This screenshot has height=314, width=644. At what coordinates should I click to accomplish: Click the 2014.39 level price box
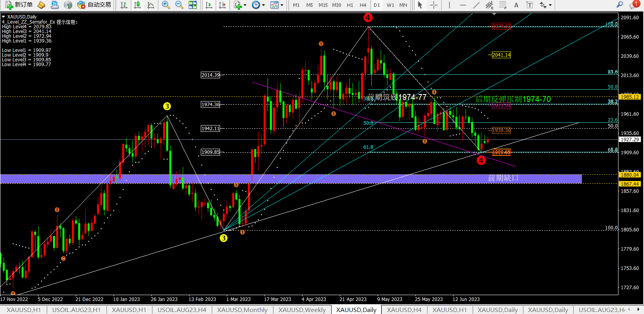(x=211, y=75)
